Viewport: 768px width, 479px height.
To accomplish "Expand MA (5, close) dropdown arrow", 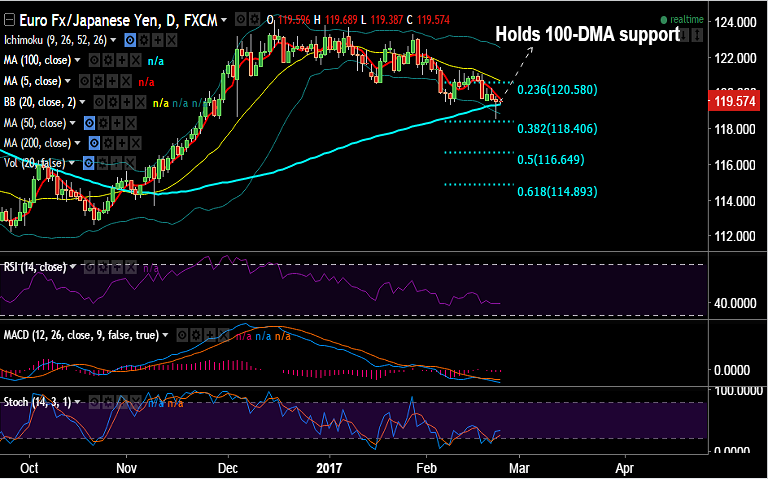I will pyautogui.click(x=68, y=81).
